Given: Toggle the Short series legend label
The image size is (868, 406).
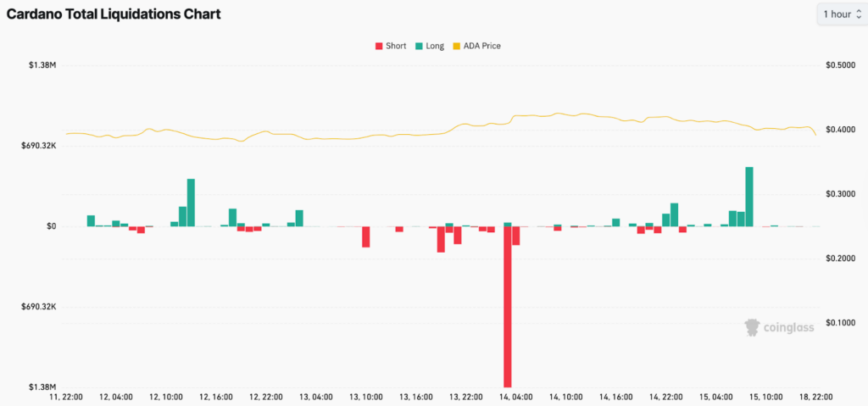Looking at the screenshot, I should tap(396, 46).
